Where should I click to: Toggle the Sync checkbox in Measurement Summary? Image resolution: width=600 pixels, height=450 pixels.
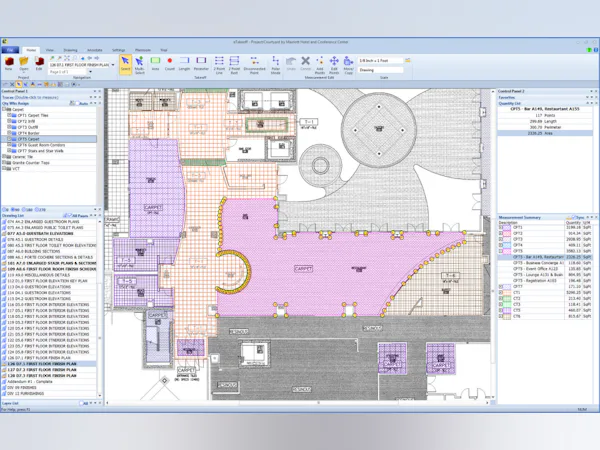pyautogui.click(x=574, y=217)
